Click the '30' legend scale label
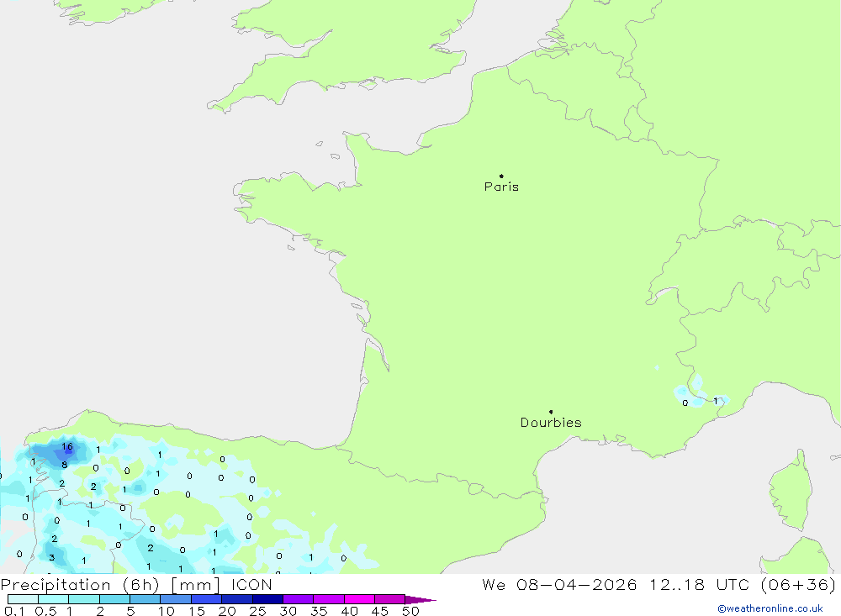841x616 pixels. 288,611
